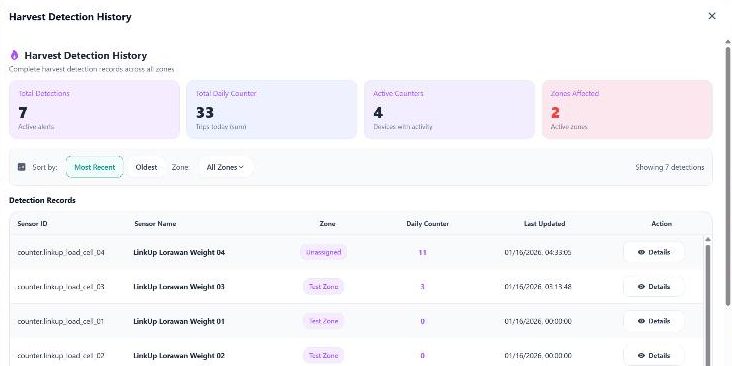Click the sort icon beside Sort by
Screen dimensions: 732x366
coord(21,167)
